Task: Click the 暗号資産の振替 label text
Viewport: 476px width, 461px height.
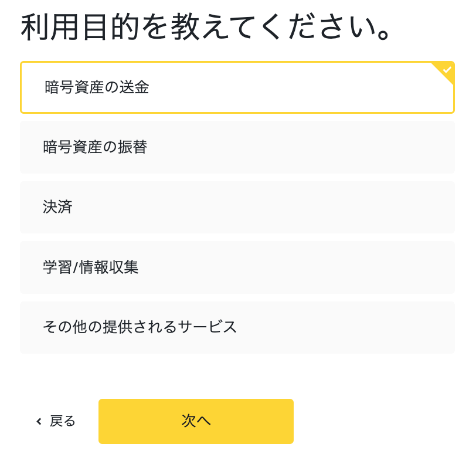Action: (x=95, y=147)
